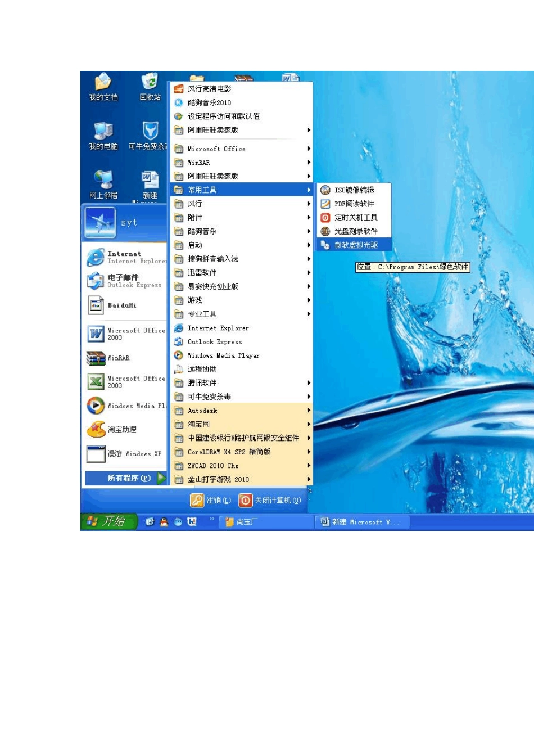Open Microsoft Office Word 2003 recent item
The height and width of the screenshot is (756, 534).
tap(126, 334)
